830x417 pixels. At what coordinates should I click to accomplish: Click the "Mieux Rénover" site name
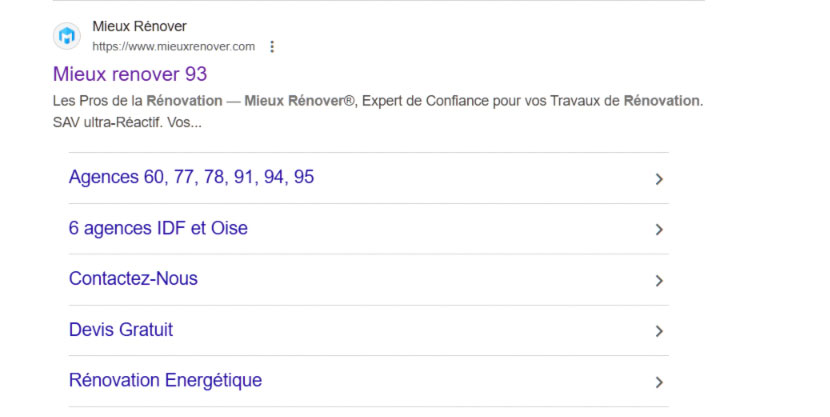click(139, 26)
